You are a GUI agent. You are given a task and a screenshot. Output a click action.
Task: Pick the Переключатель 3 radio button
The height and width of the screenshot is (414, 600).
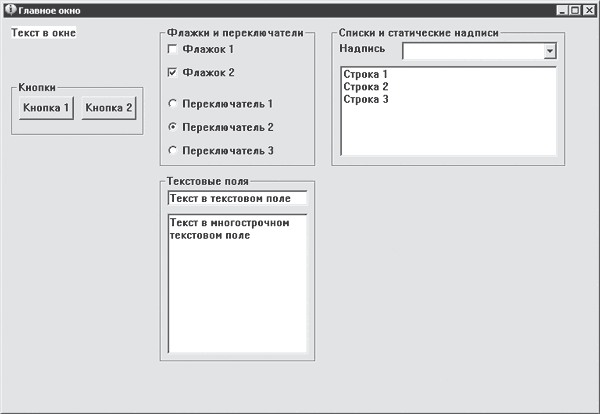coord(173,151)
